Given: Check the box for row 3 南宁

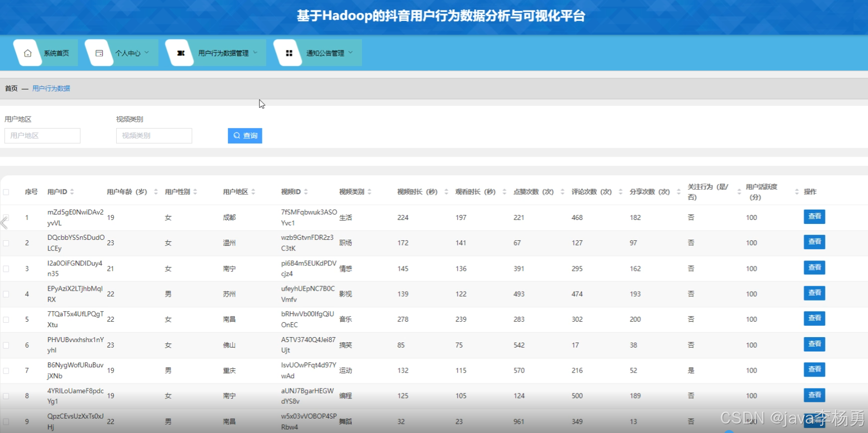Looking at the screenshot, I should (x=6, y=268).
